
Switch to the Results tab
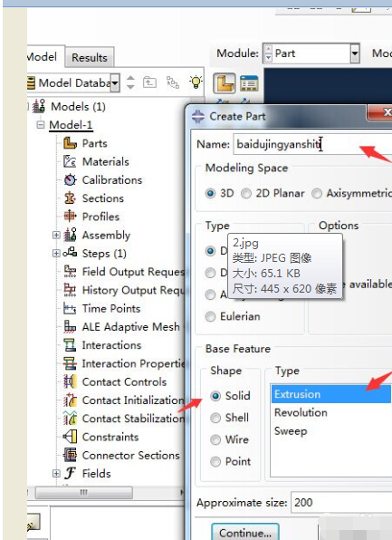[90, 57]
